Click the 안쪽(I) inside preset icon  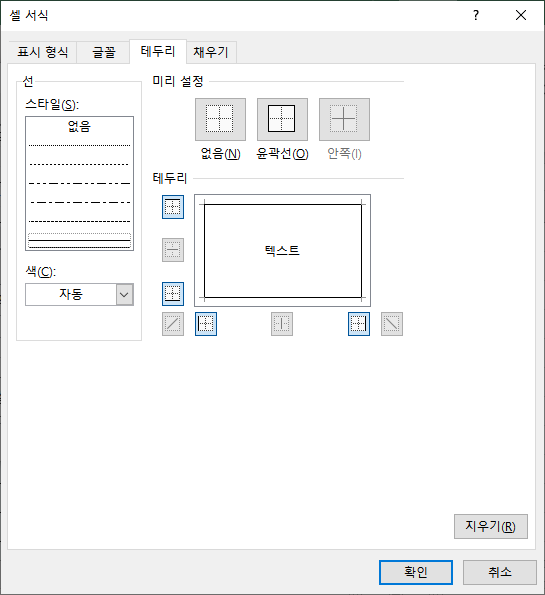(x=344, y=120)
